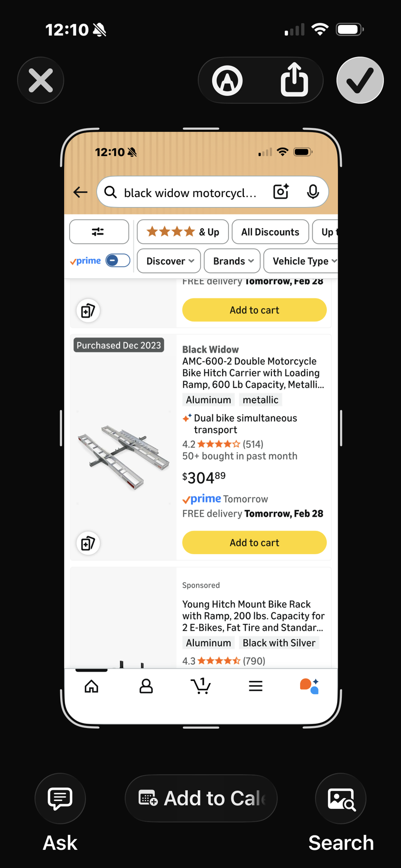The height and width of the screenshot is (868, 401).
Task: Confirm screenshot with the checkmark button
Action: click(x=360, y=80)
